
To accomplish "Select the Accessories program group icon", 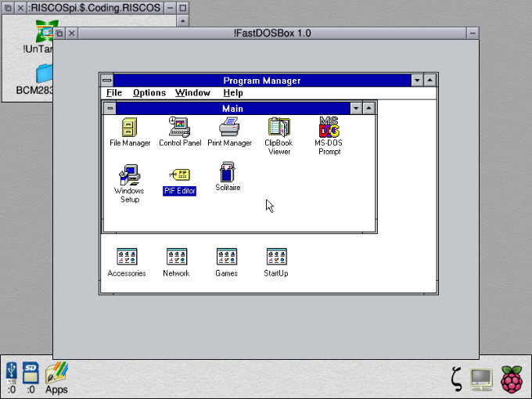I will 127,263.
